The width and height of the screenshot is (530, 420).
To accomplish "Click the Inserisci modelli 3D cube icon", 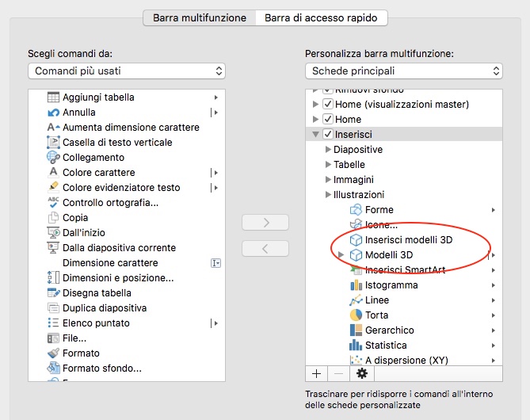I will (x=356, y=240).
